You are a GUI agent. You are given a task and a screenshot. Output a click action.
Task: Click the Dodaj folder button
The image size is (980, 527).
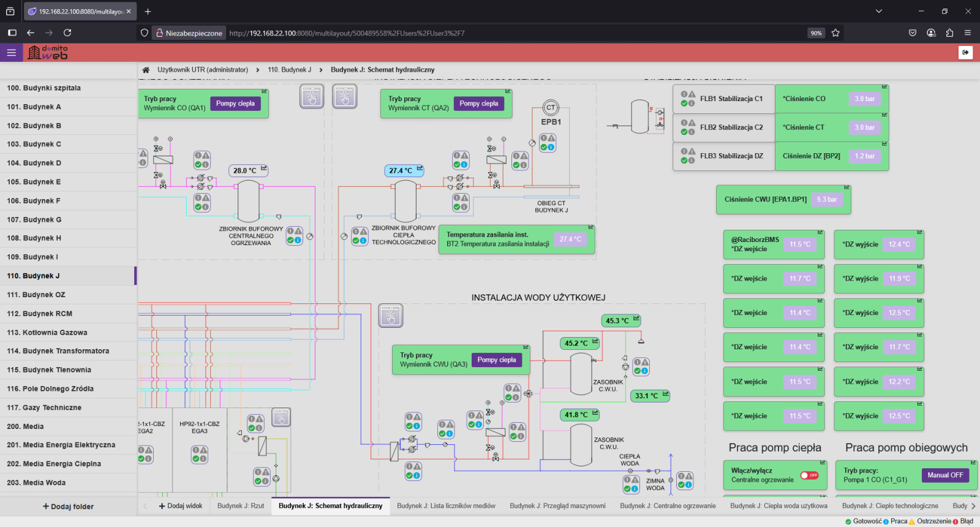point(68,507)
